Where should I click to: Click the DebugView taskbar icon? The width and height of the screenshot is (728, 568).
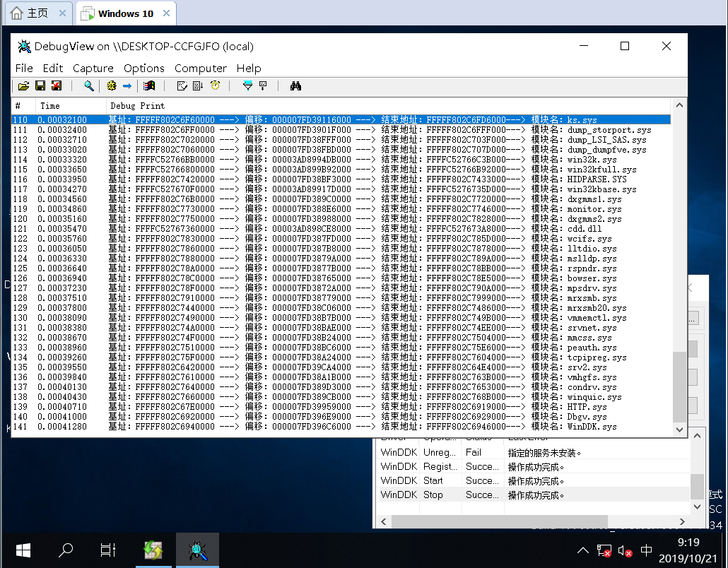click(197, 550)
